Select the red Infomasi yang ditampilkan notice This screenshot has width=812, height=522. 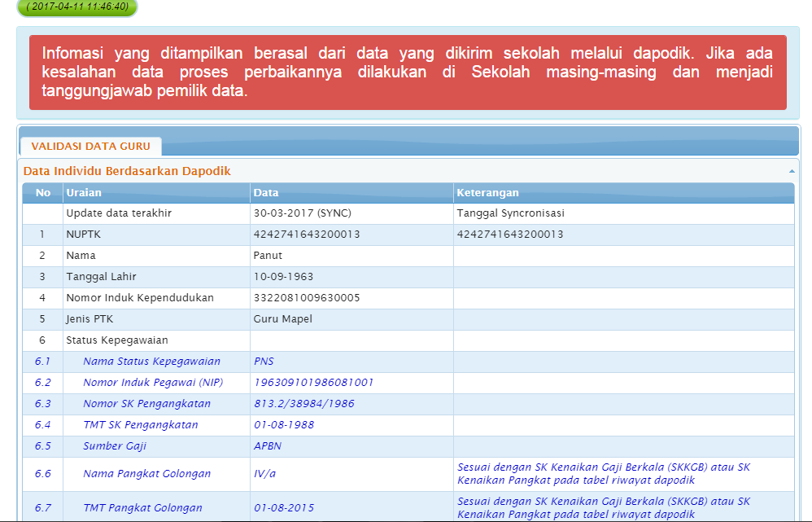pyautogui.click(x=408, y=72)
